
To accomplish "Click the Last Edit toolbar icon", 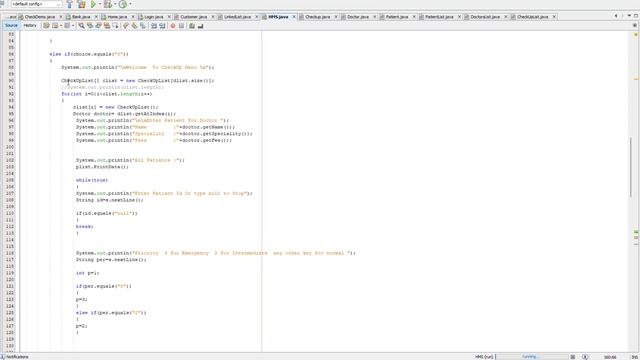I will click(46, 26).
